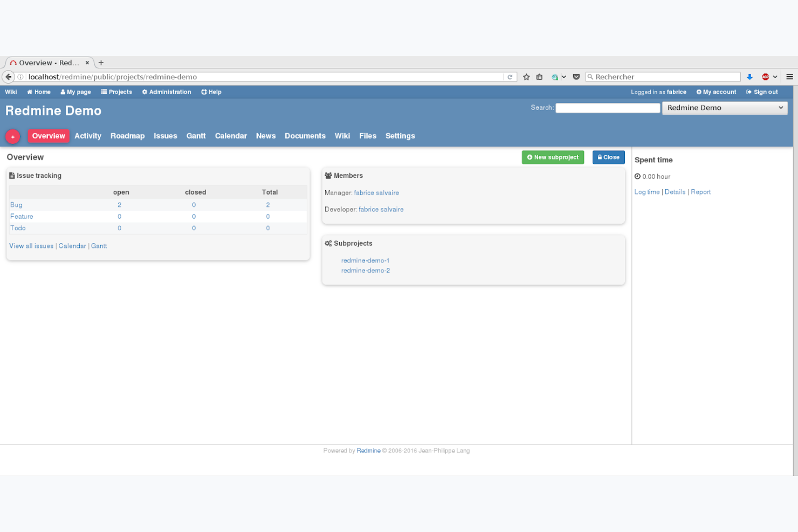Bookmark the page with the star icon
798x532 pixels.
[x=526, y=77]
